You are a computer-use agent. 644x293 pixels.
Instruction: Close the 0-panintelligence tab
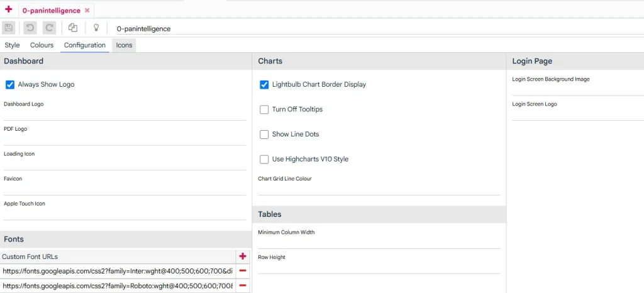[x=87, y=11]
